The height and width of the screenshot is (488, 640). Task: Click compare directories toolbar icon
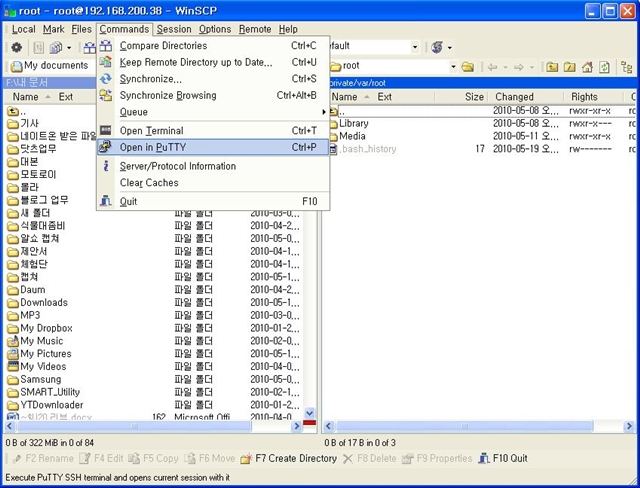coord(89,48)
